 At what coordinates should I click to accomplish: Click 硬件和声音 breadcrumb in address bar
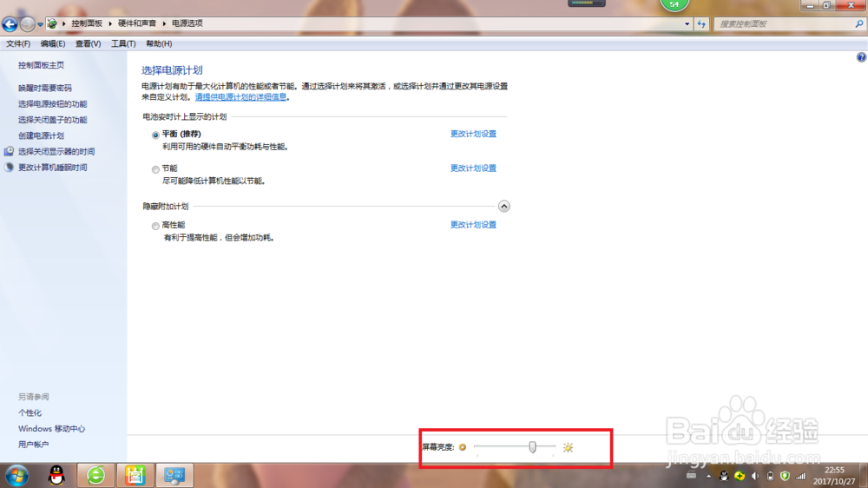point(137,23)
